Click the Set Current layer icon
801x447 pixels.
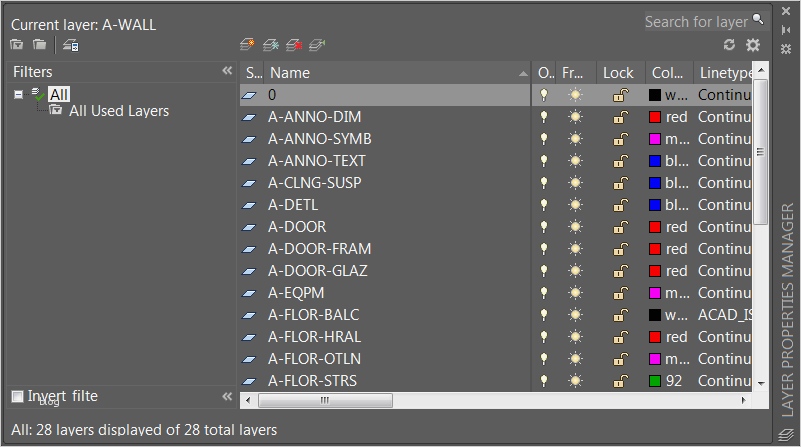point(318,45)
